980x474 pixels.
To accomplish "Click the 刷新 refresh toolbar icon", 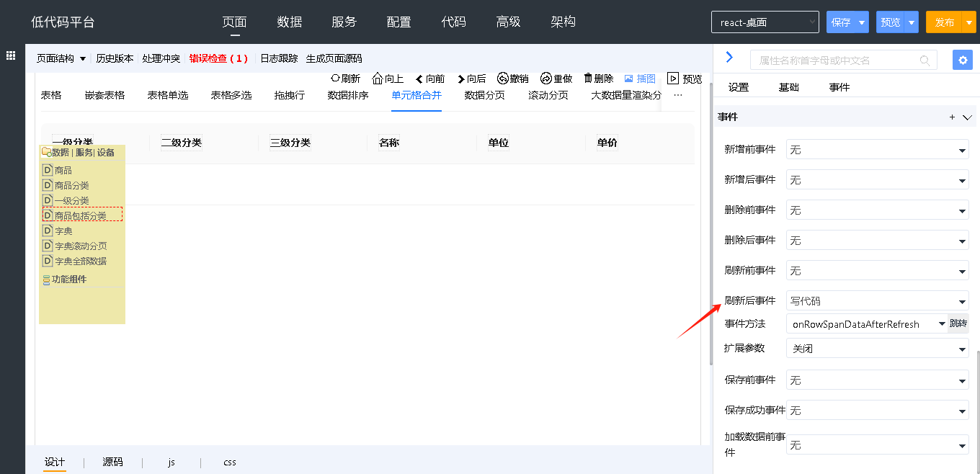I will click(x=335, y=79).
